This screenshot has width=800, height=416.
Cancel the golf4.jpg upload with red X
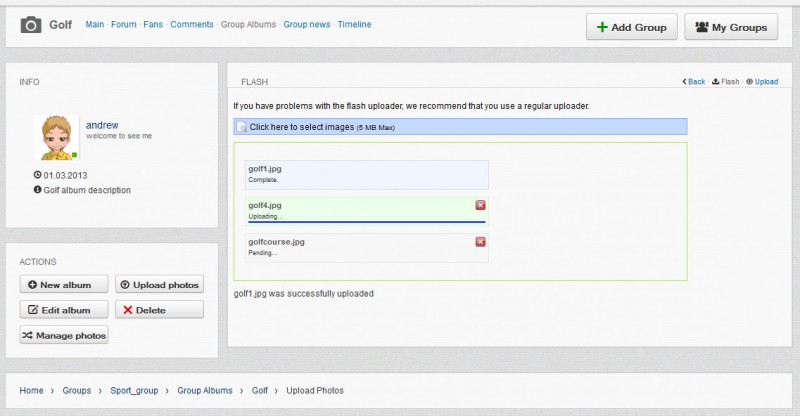[x=480, y=205]
